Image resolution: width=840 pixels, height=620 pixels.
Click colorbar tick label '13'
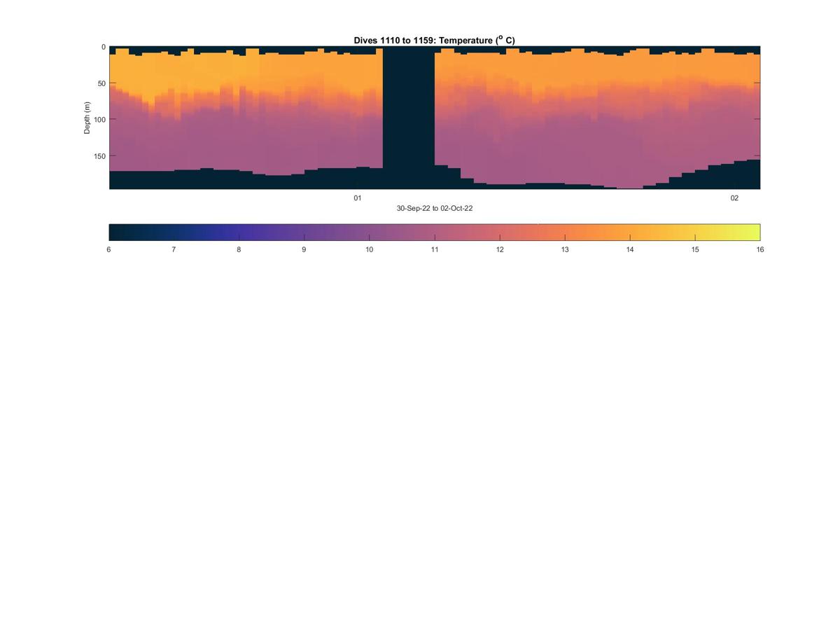coord(565,249)
